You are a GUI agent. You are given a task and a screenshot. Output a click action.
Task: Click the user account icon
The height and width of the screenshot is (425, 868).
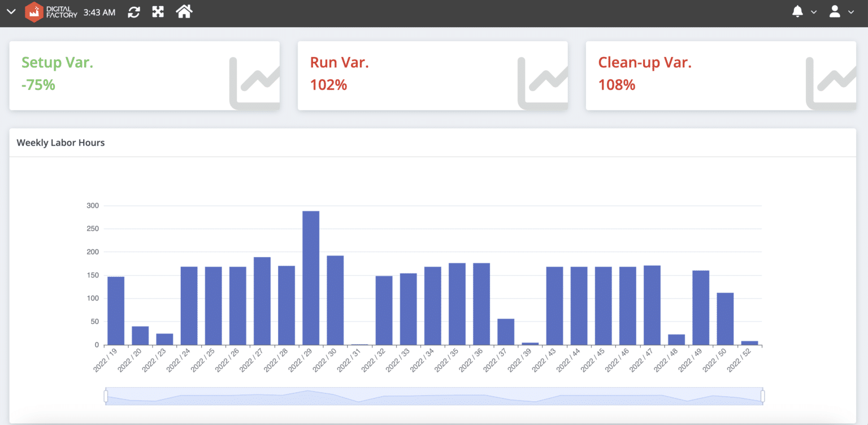835,11
